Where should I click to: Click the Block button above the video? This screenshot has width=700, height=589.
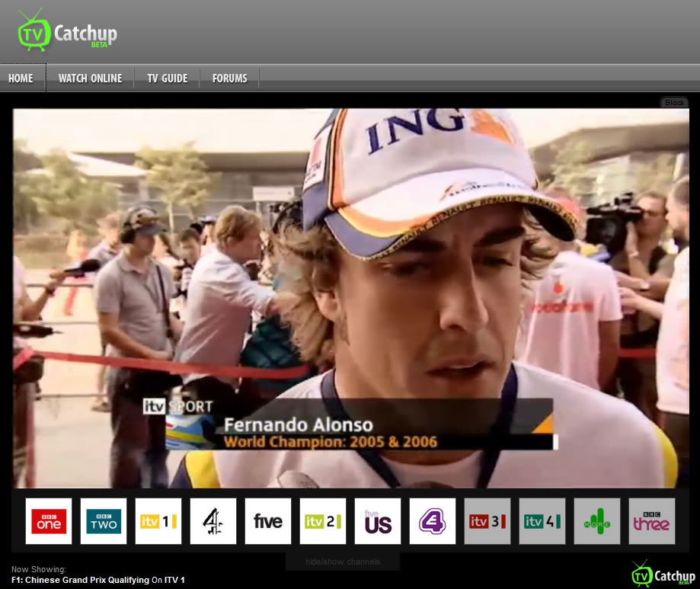pos(674,103)
